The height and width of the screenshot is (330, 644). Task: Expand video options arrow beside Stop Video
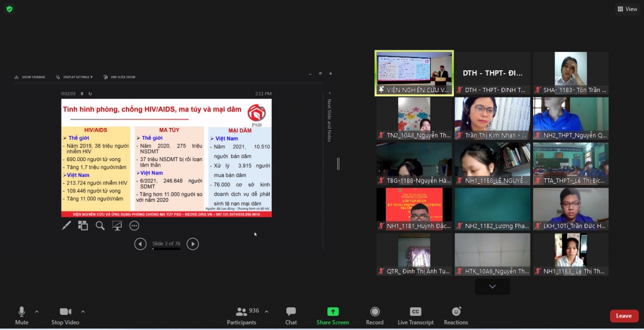click(x=83, y=312)
